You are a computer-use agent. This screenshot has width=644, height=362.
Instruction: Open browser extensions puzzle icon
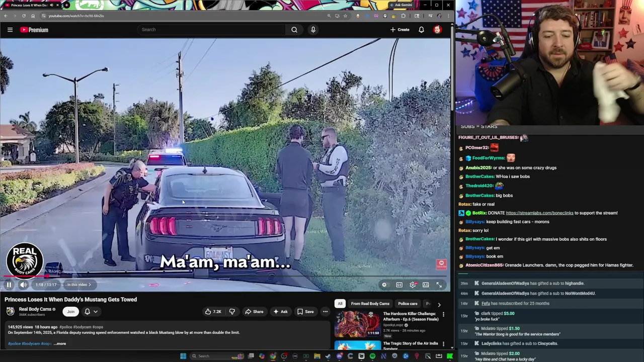click(x=404, y=16)
